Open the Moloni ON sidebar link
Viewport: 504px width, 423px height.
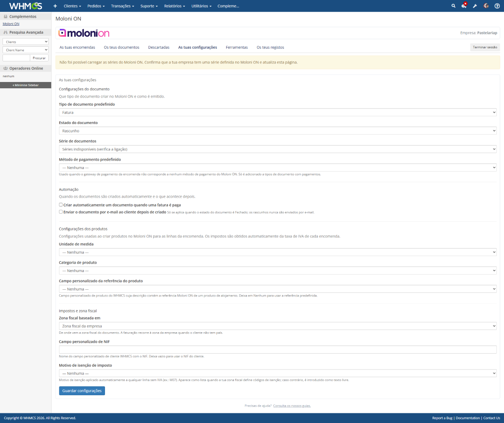point(11,24)
